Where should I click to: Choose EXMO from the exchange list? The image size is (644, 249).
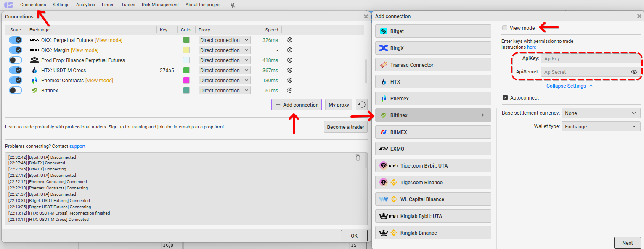[433, 149]
